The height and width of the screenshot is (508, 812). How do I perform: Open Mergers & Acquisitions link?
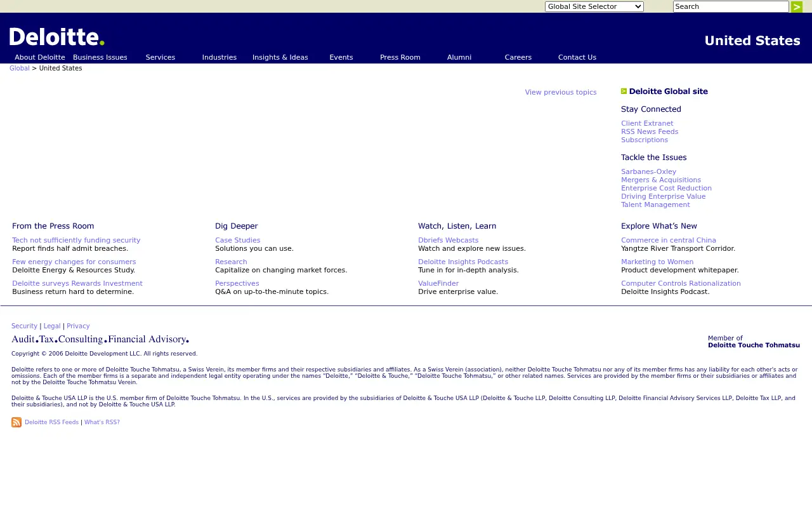pyautogui.click(x=661, y=180)
